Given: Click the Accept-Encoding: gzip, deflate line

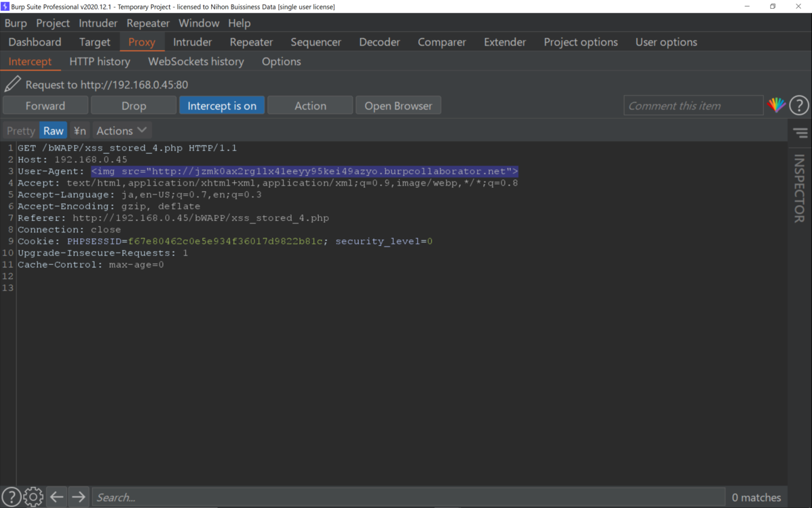Looking at the screenshot, I should pyautogui.click(x=109, y=207).
